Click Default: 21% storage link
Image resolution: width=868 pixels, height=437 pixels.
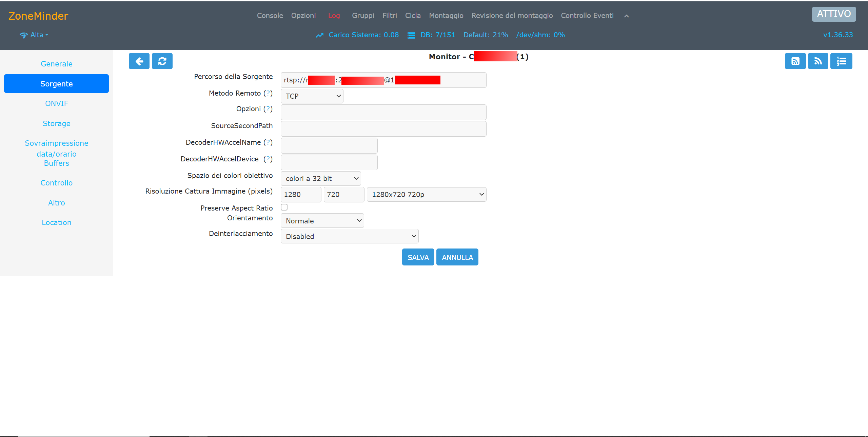[x=486, y=35]
